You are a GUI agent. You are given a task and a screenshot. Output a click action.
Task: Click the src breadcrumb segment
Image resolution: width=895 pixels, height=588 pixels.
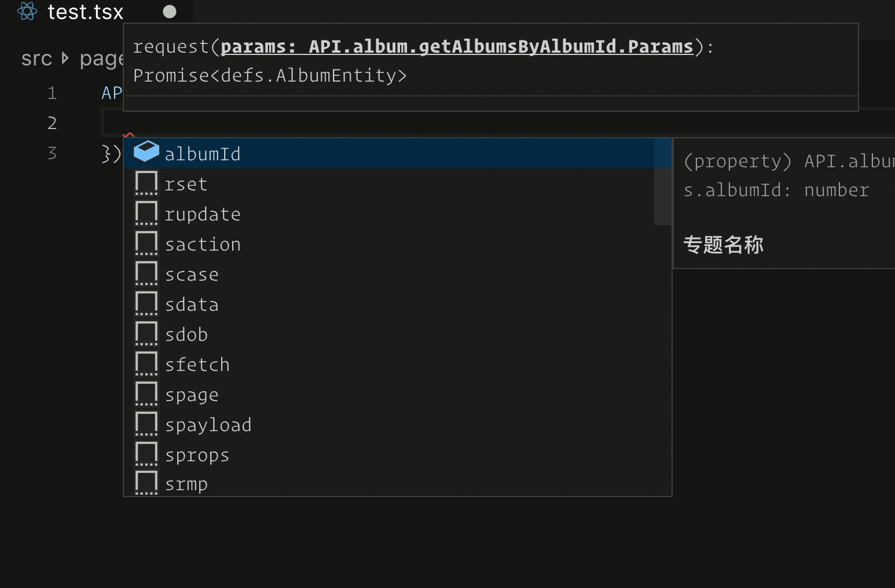coord(36,58)
